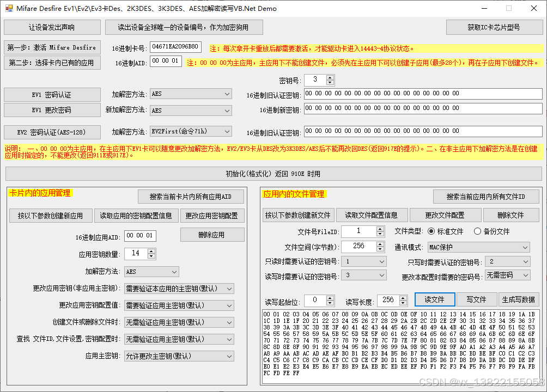This screenshot has width=547, height=392.
Task: Click 初始化(格式化) 返回 910E 时用 button
Action: point(273,174)
